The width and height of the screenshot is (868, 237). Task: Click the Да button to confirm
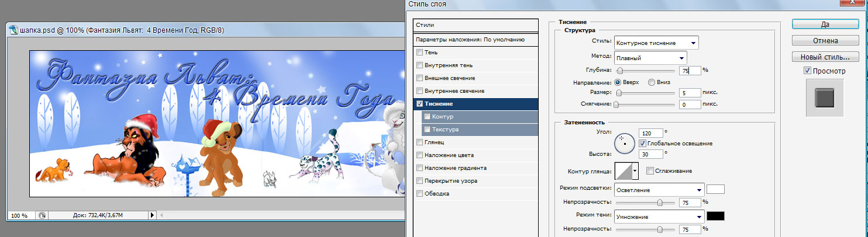825,25
